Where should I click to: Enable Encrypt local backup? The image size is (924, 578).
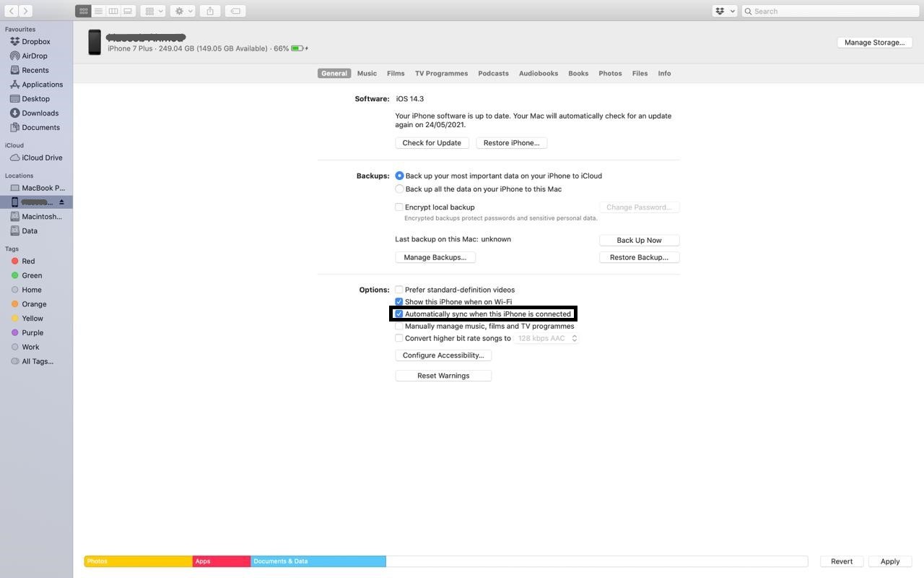click(399, 207)
